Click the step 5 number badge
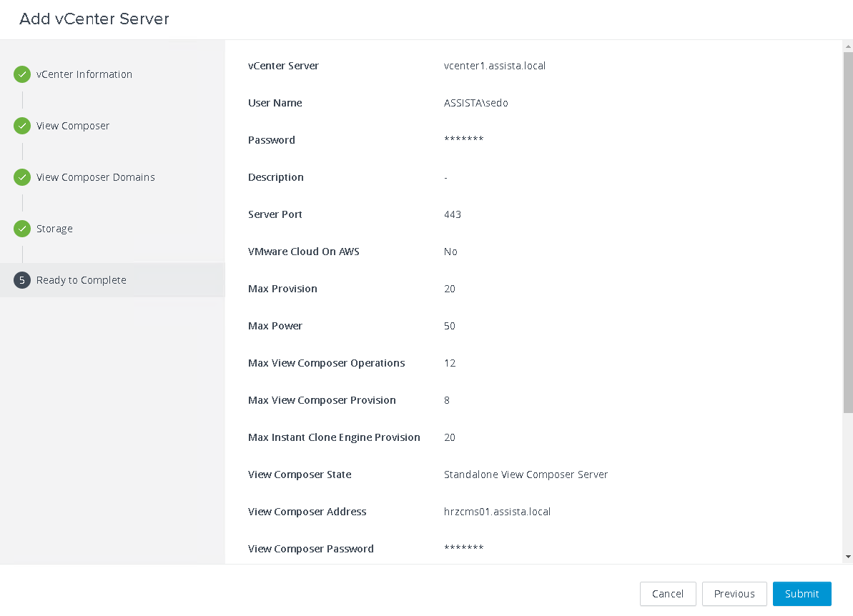853x616 pixels. (x=21, y=280)
